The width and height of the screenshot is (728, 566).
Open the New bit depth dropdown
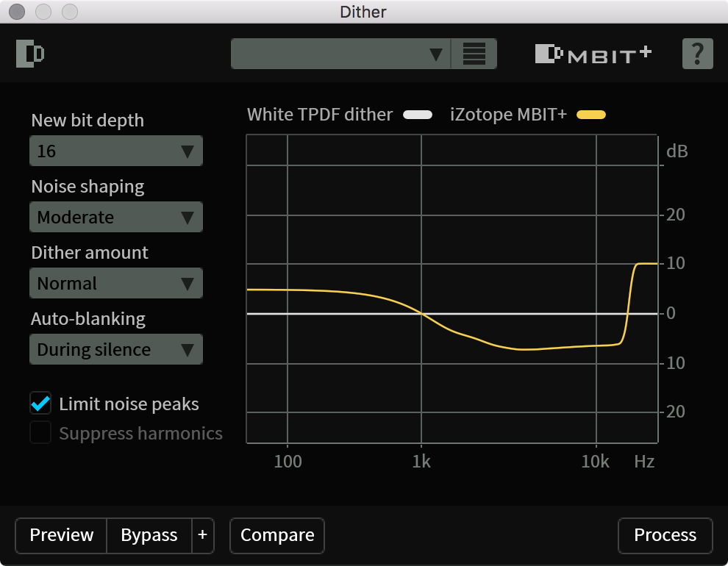tap(116, 151)
